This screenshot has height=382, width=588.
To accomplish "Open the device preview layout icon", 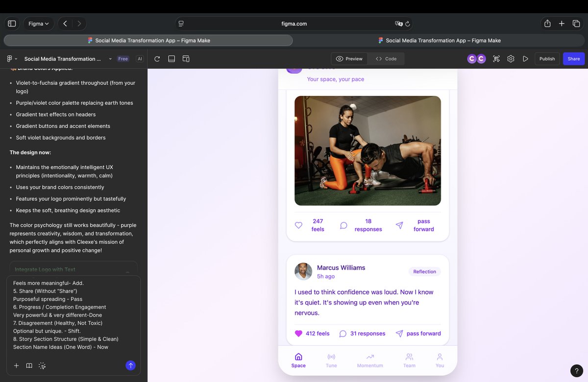I will pos(186,59).
